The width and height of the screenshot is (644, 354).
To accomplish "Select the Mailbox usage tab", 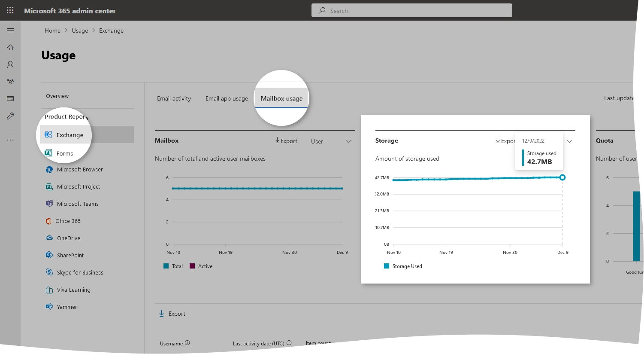I will pyautogui.click(x=281, y=98).
